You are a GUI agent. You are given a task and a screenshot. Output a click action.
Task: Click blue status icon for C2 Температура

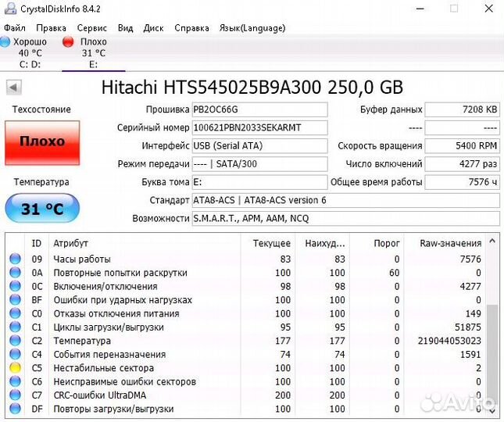tap(15, 341)
